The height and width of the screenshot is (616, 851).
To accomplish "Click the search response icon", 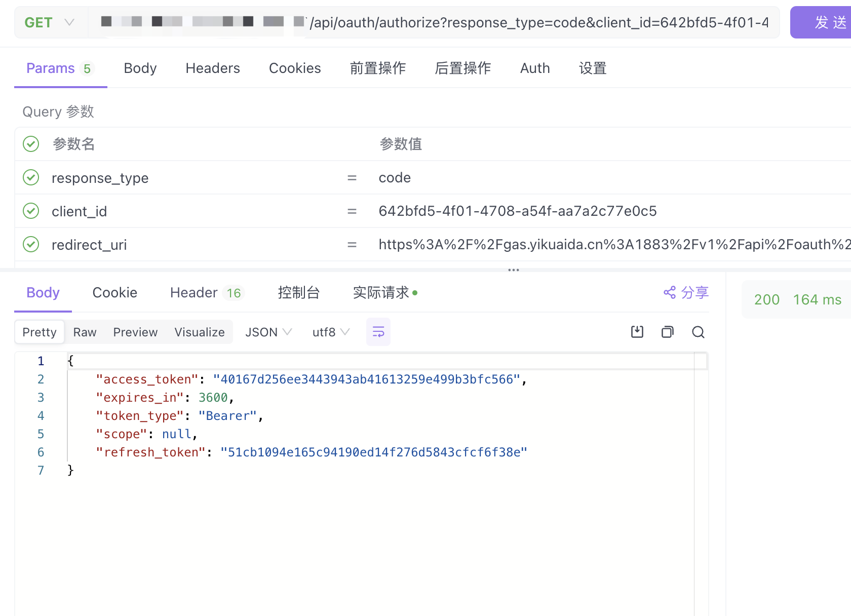I will 699,332.
